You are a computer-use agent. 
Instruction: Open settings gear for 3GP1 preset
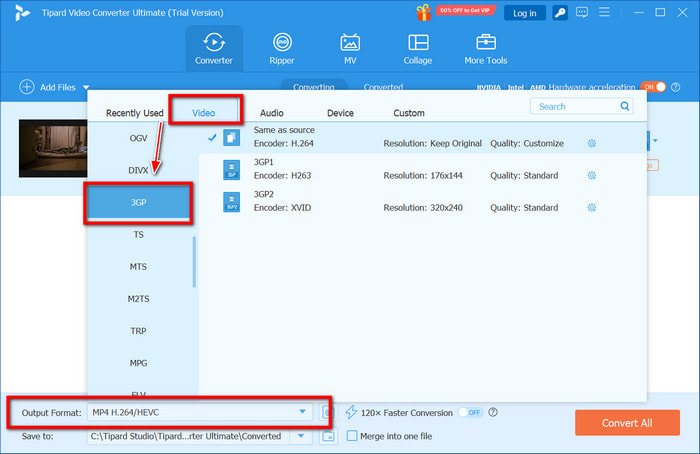592,175
